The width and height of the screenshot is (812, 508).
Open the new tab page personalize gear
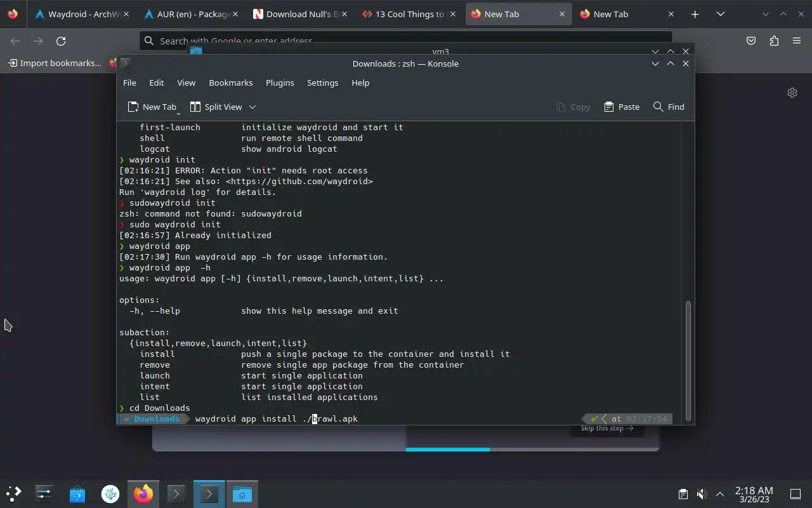[x=792, y=93]
